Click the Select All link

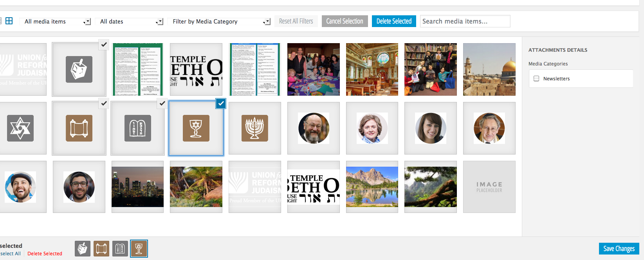[11, 254]
